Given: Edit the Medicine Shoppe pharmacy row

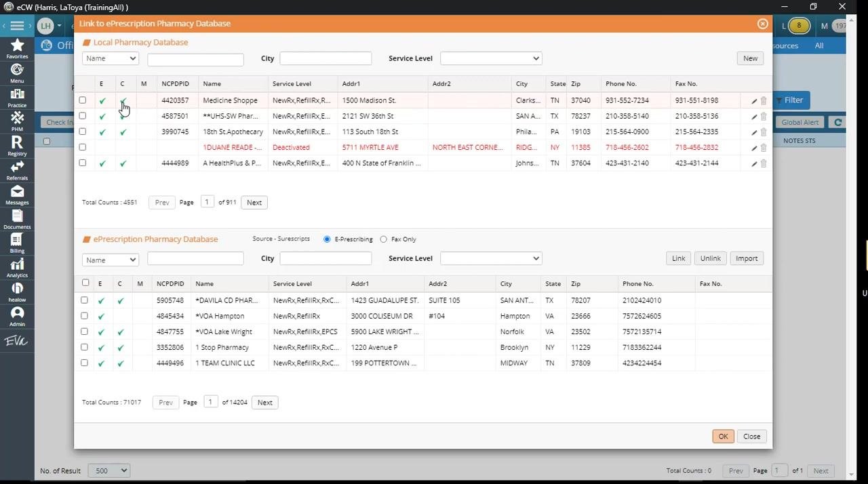Looking at the screenshot, I should [754, 101].
